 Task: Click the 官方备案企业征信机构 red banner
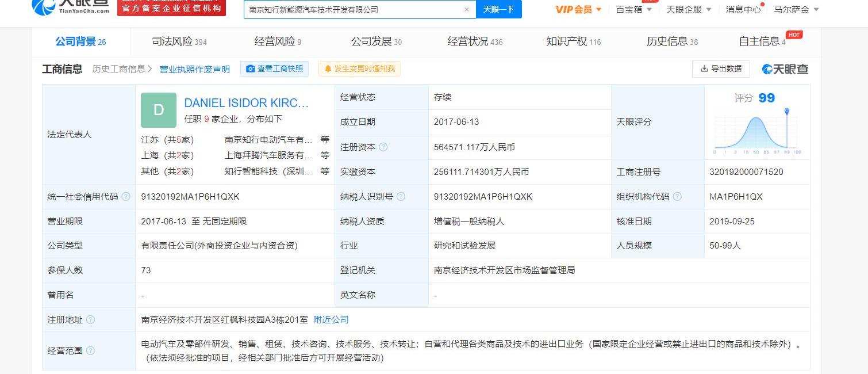click(171, 7)
